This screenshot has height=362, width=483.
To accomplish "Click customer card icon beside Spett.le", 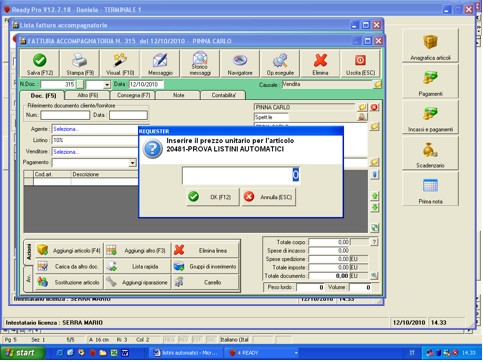I will pyautogui.click(x=362, y=117).
